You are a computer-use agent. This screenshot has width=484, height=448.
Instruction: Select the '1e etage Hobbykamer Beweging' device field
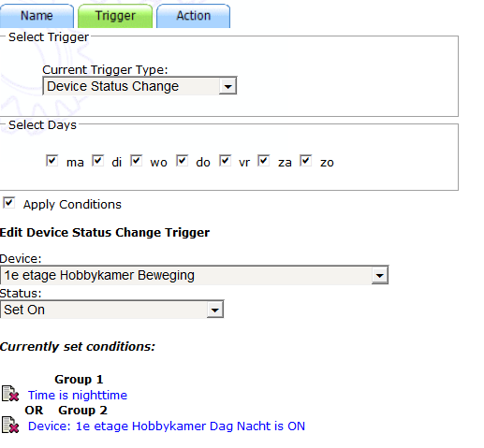pyautogui.click(x=194, y=275)
